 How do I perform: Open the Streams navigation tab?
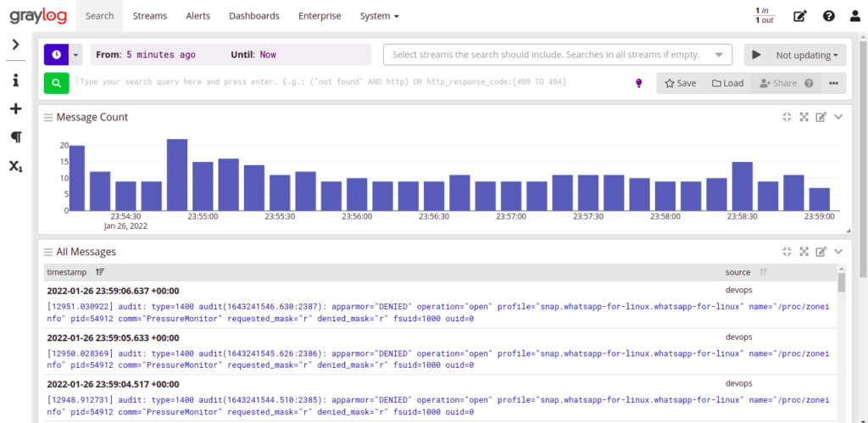[x=150, y=16]
